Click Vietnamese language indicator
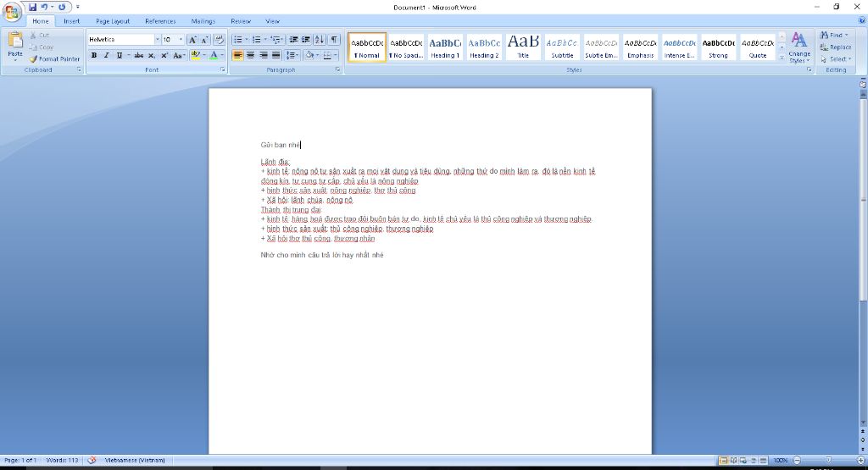Screen dimensions: 868x470 click(135, 460)
